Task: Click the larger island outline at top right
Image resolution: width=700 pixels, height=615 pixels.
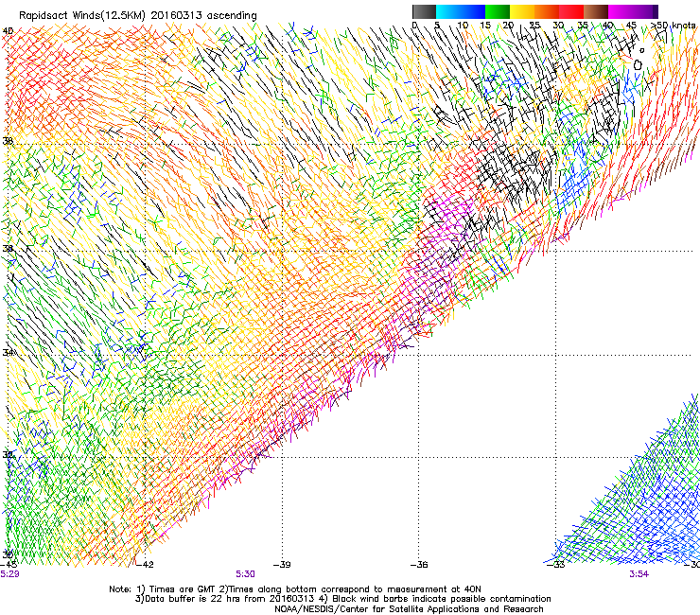Action: tap(638, 64)
